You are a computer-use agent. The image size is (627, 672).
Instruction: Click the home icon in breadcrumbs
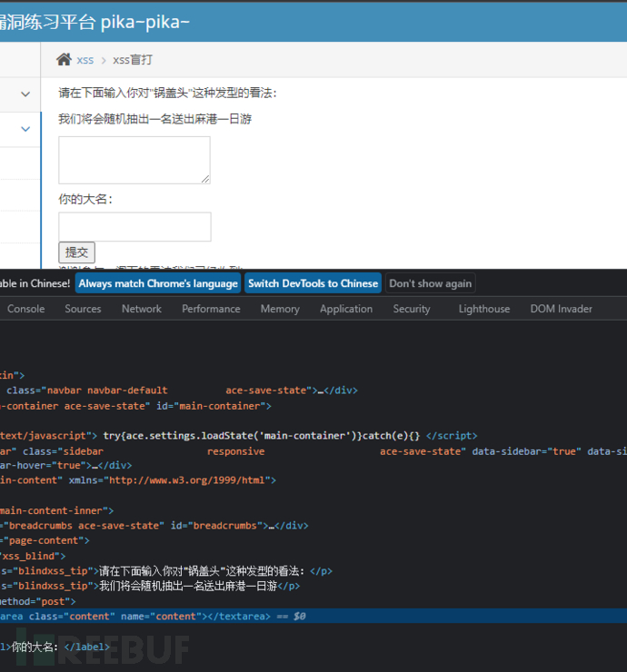point(64,60)
